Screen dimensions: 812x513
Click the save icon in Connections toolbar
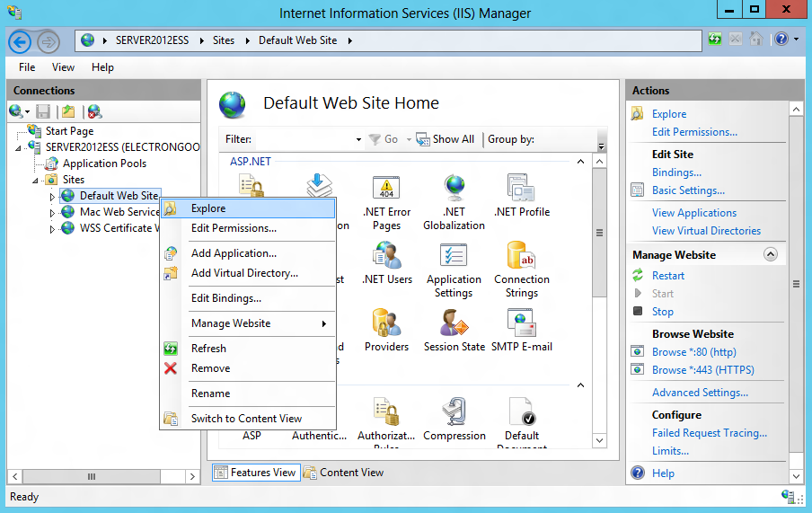43,111
